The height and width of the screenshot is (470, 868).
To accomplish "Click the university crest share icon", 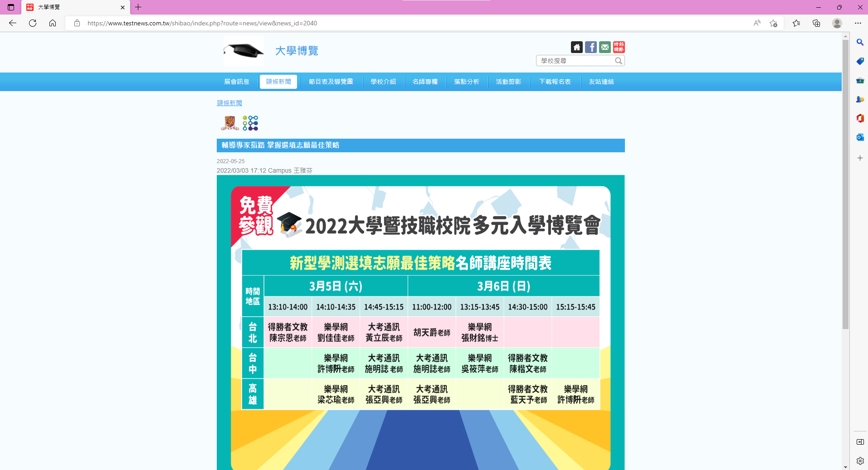I will (230, 123).
